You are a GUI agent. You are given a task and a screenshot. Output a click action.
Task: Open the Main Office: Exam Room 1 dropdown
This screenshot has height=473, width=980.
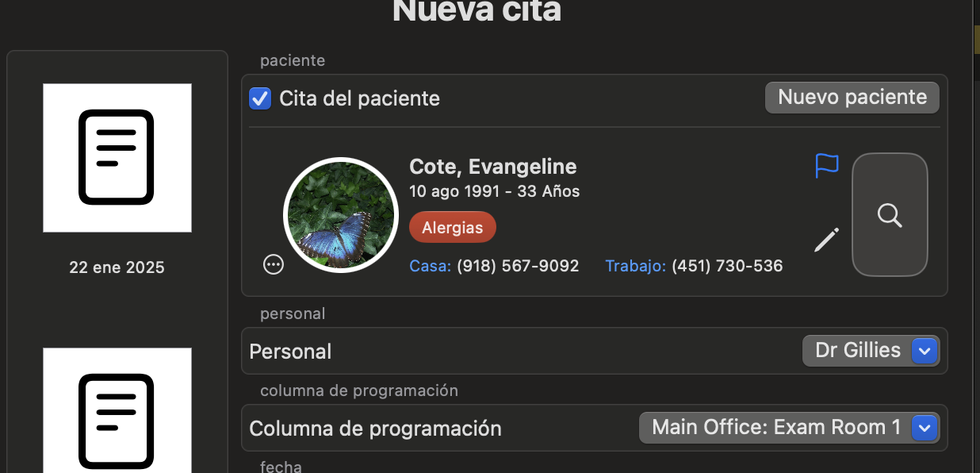point(789,428)
